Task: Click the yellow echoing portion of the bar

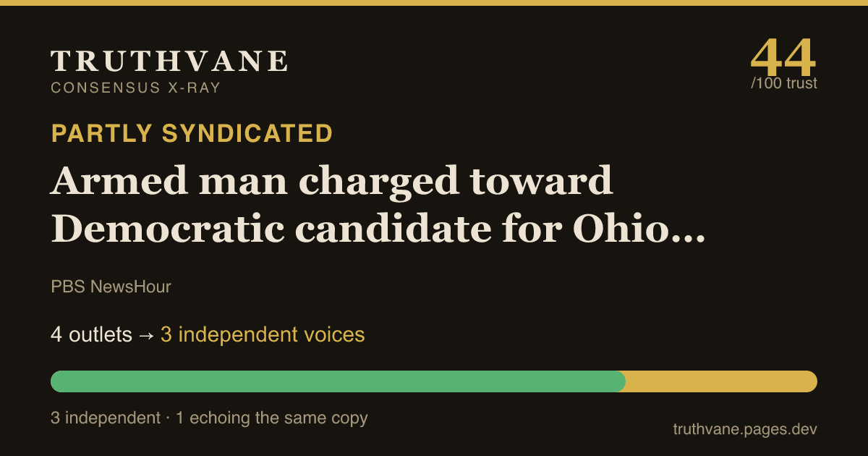Action: tap(721, 381)
